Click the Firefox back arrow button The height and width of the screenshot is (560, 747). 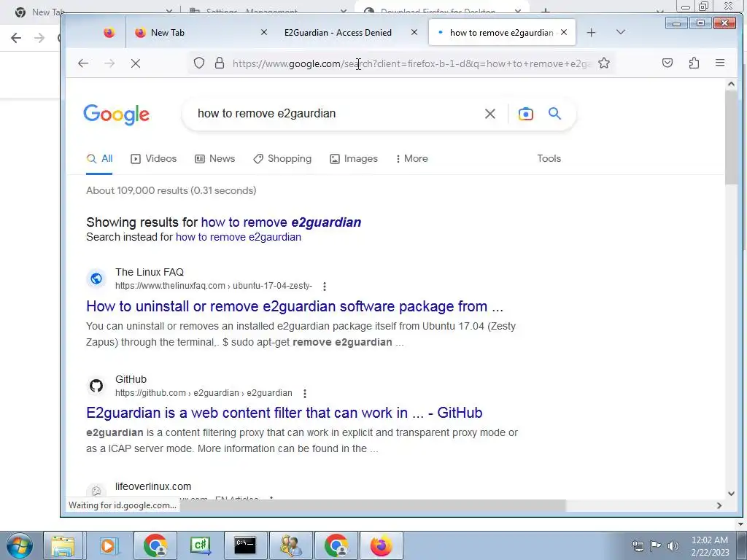pyautogui.click(x=83, y=63)
